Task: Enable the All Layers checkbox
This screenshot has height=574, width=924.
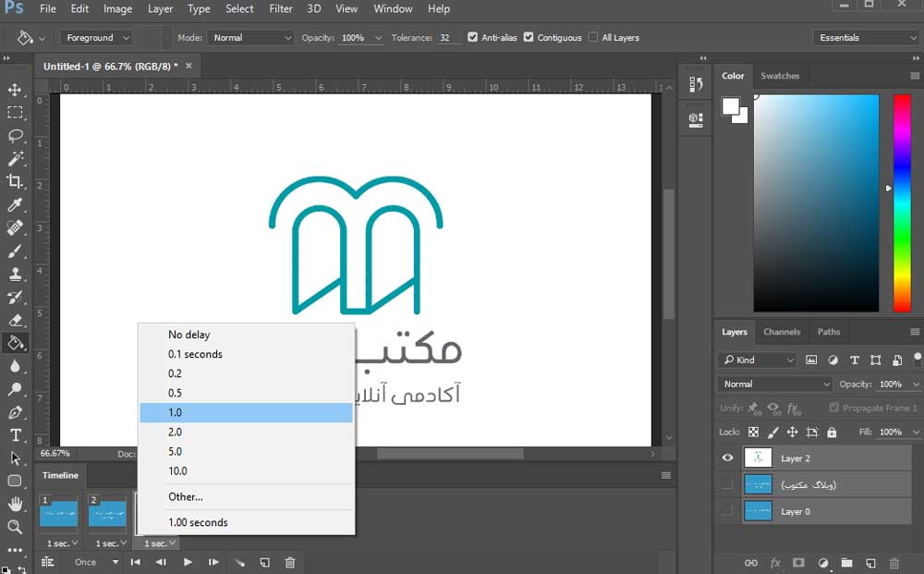Action: click(x=593, y=37)
